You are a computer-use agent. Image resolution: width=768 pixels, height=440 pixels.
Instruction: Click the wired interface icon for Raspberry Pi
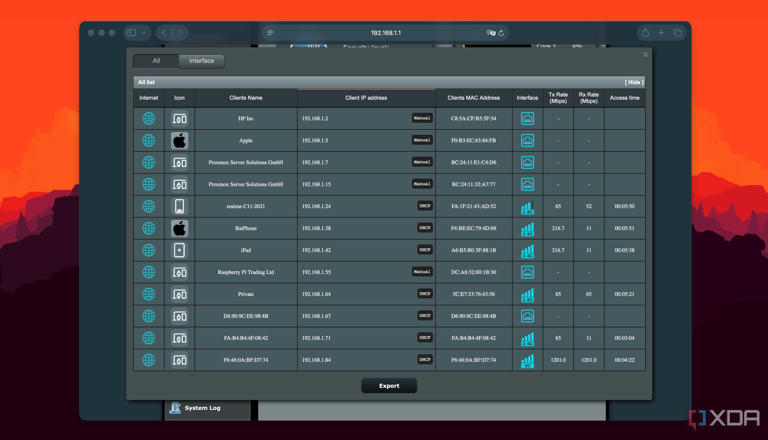(527, 272)
